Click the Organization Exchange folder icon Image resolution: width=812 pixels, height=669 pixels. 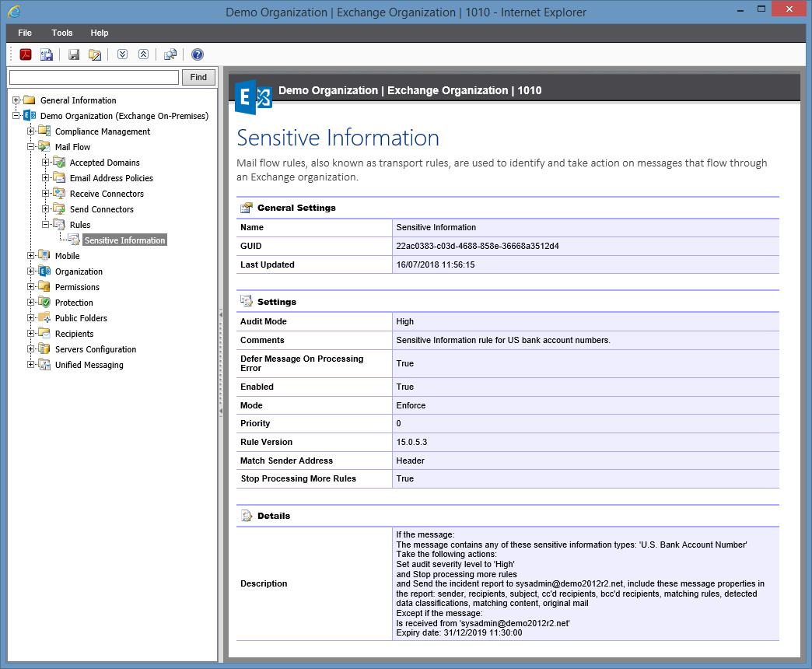click(x=44, y=271)
